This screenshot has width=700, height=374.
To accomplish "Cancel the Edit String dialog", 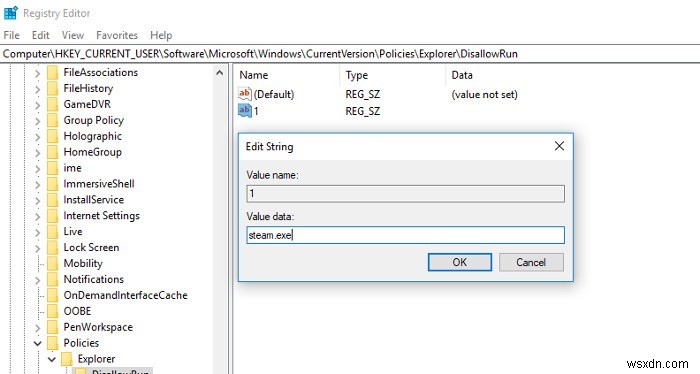I will 531,262.
